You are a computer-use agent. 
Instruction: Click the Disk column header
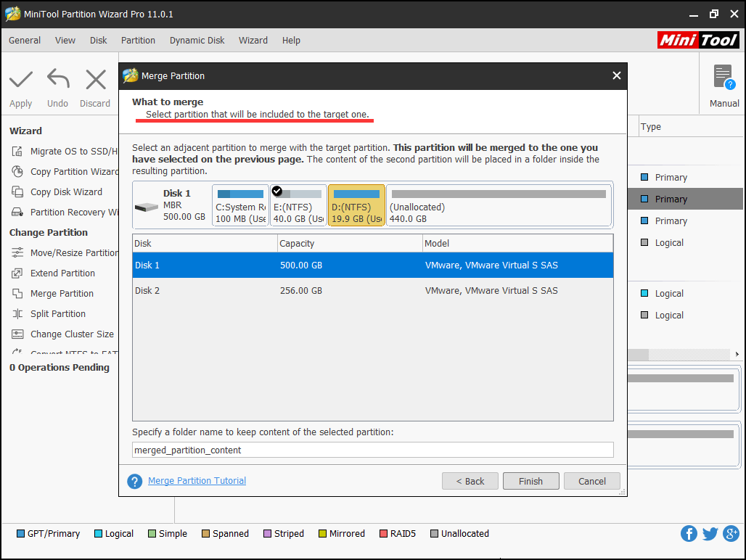tap(205, 244)
